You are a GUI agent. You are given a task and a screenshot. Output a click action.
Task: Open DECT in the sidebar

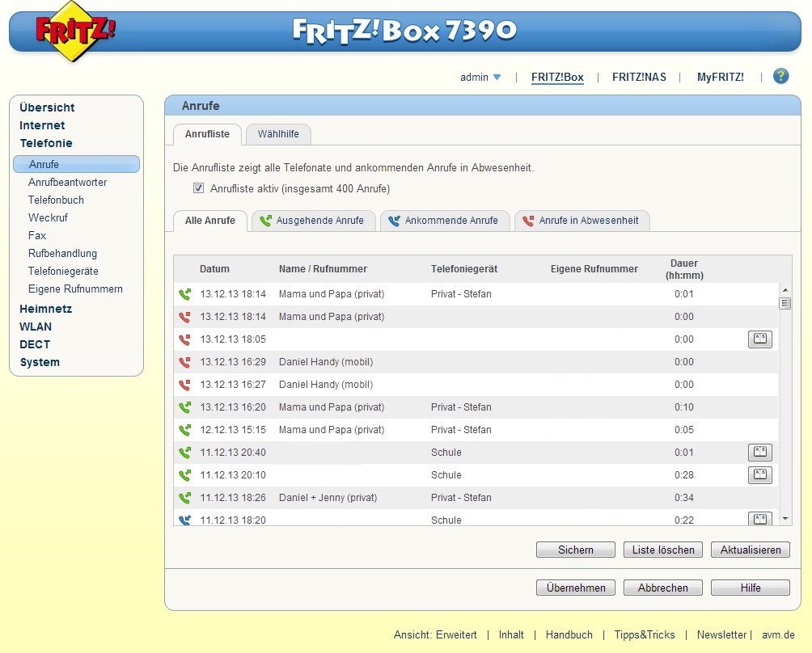35,344
